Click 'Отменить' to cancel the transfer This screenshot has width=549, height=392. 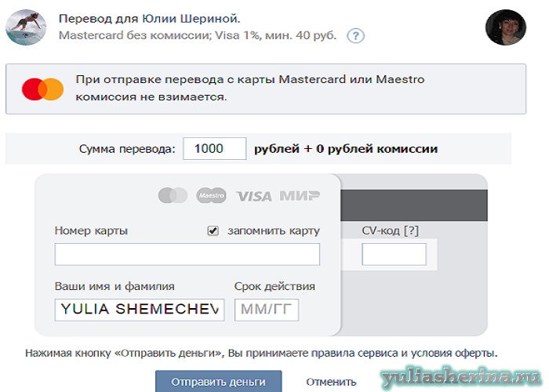coord(331,382)
